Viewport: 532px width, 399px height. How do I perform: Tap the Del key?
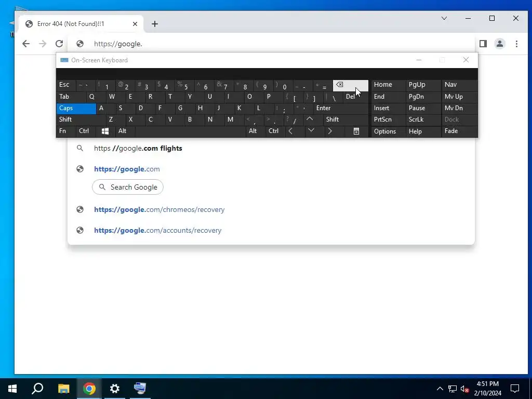pyautogui.click(x=355, y=97)
